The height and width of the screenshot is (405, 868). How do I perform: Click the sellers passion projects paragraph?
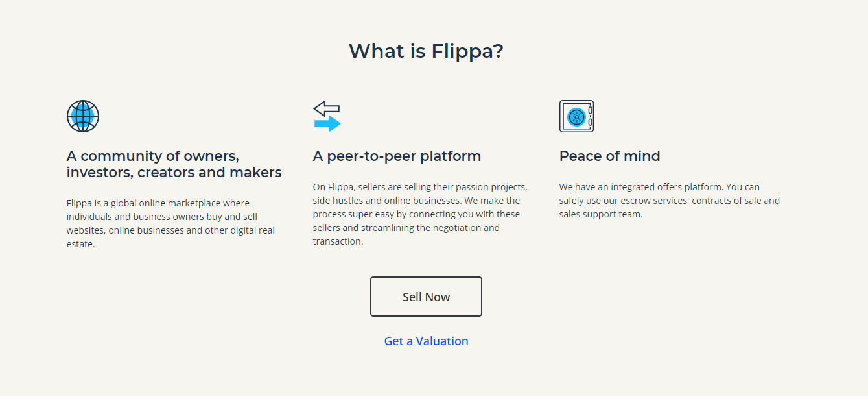(x=420, y=214)
